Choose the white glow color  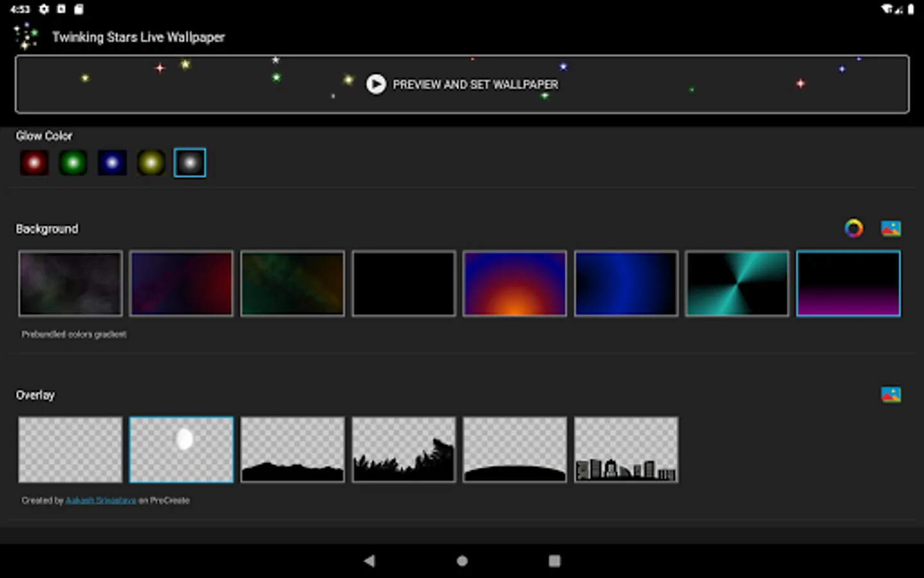190,163
